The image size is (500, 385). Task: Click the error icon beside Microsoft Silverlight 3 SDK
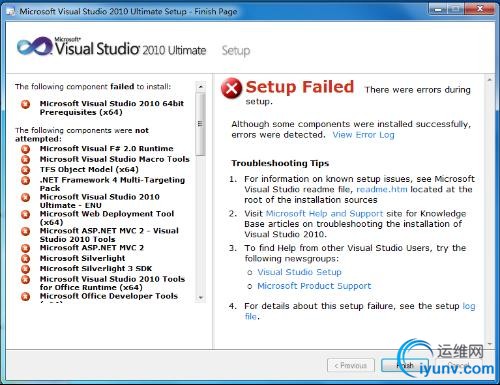pos(26,269)
